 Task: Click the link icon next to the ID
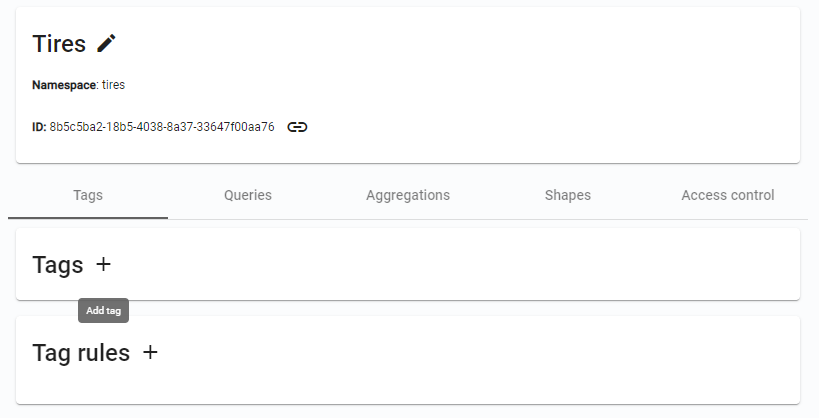297,127
